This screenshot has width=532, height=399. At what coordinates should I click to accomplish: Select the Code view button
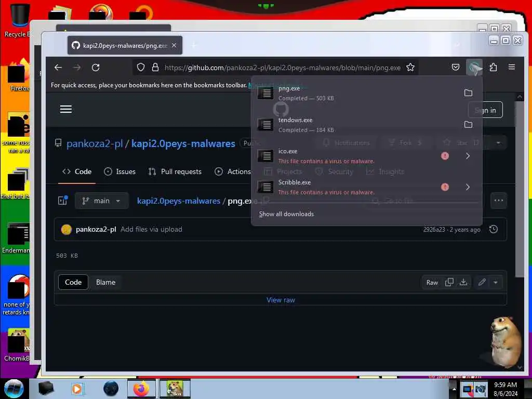[73, 282]
